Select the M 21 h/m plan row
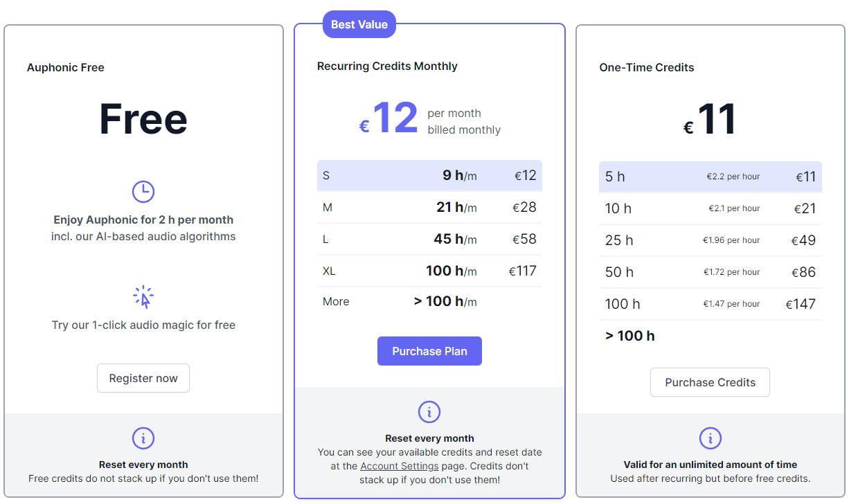 tap(429, 207)
